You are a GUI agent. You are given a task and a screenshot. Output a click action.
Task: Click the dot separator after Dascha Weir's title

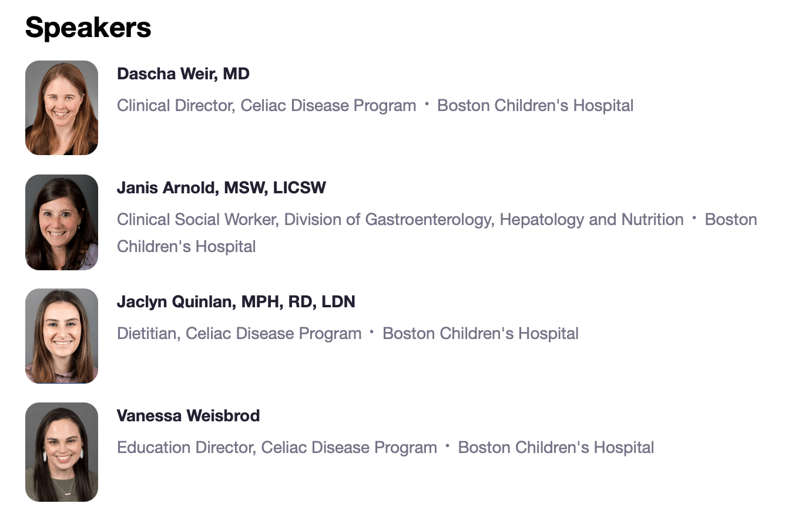427,104
